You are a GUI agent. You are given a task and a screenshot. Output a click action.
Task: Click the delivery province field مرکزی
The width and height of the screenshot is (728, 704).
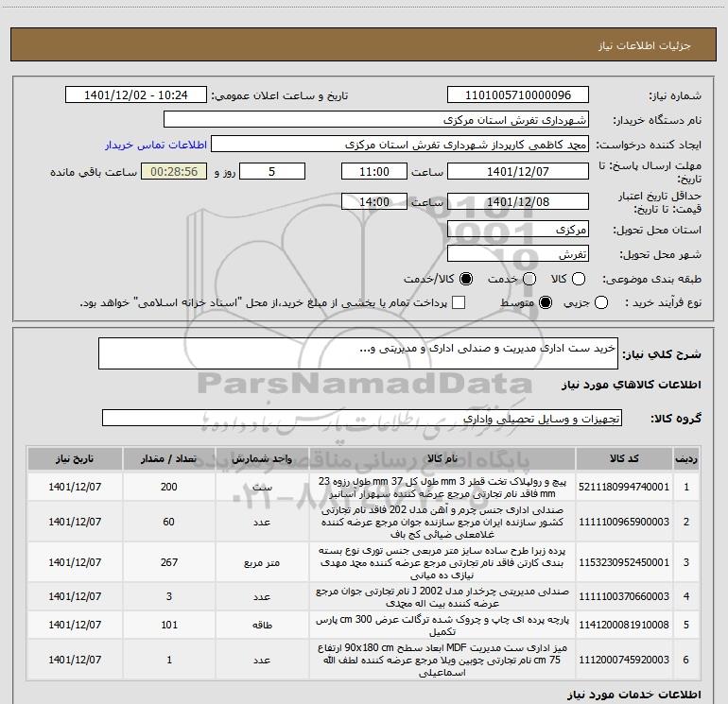518,229
